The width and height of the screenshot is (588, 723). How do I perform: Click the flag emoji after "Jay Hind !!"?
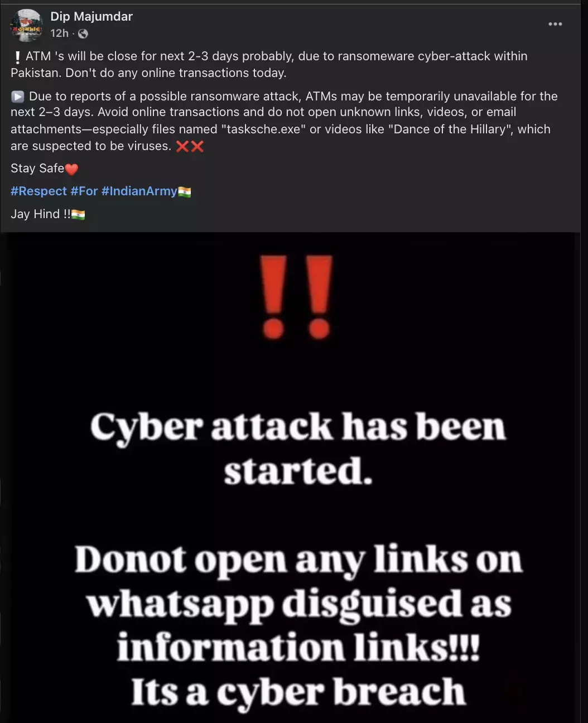[78, 215]
